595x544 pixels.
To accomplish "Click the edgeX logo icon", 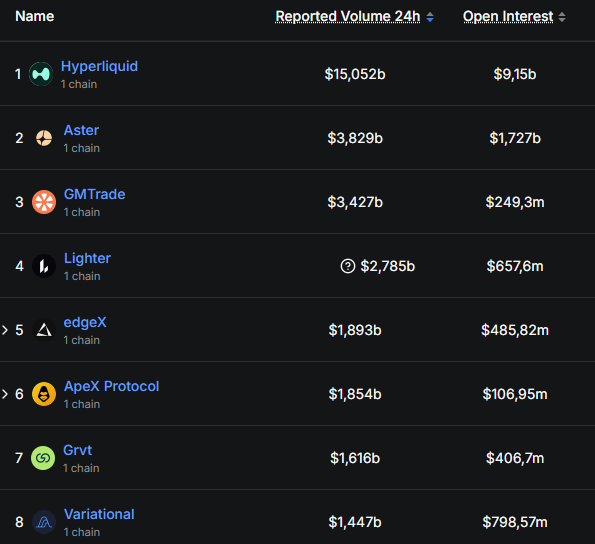I will 44,330.
